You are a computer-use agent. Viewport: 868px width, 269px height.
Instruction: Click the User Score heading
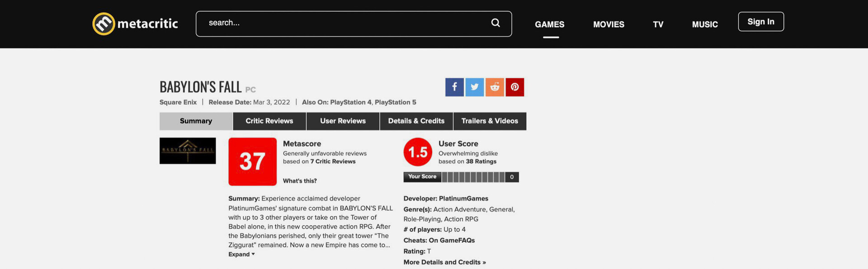pyautogui.click(x=458, y=144)
